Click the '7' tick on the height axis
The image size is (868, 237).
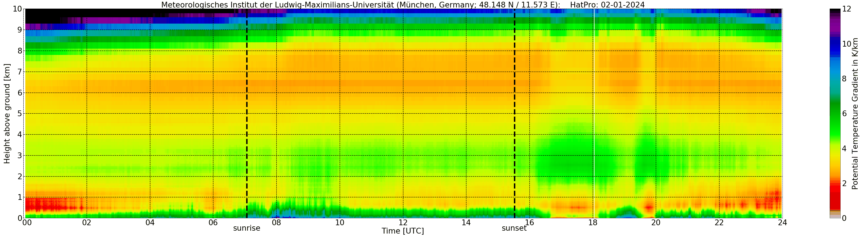pyautogui.click(x=20, y=72)
